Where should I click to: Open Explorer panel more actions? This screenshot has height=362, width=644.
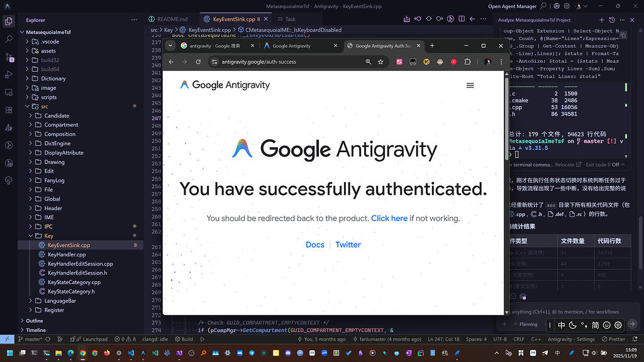pos(134,19)
